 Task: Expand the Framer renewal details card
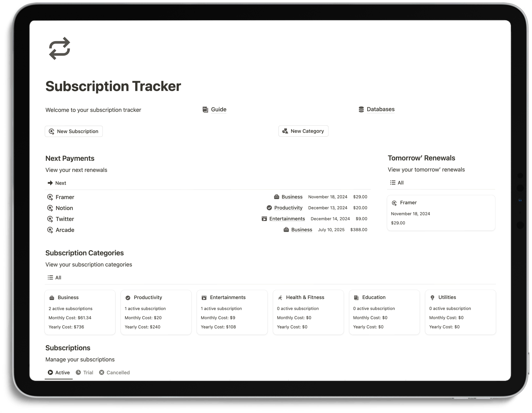pyautogui.click(x=441, y=212)
